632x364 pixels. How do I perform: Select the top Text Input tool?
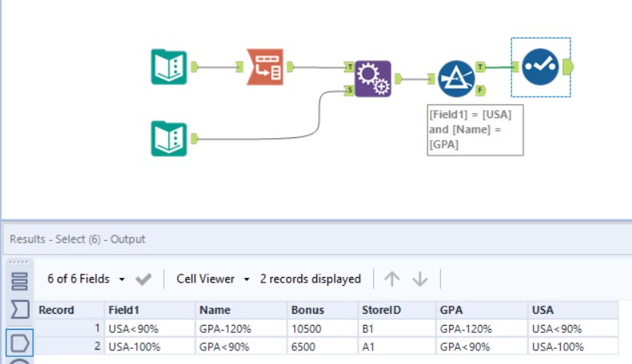(x=169, y=67)
